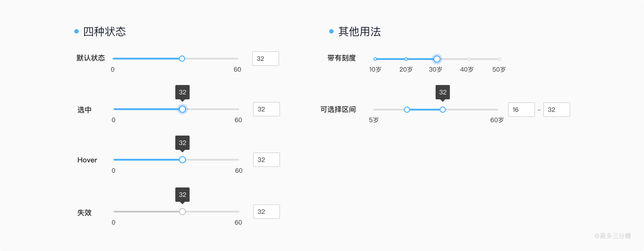Click the tooltip above the 选中 slider

(x=182, y=92)
